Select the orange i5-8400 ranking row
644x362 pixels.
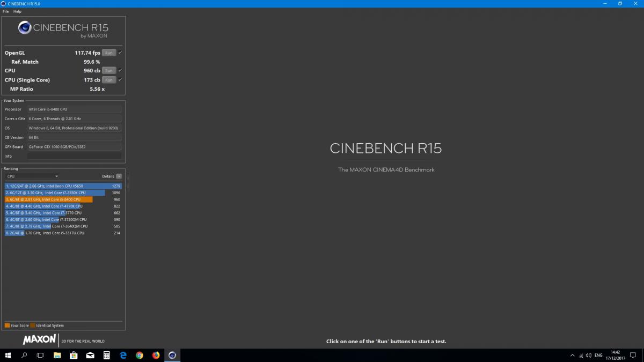63,200
